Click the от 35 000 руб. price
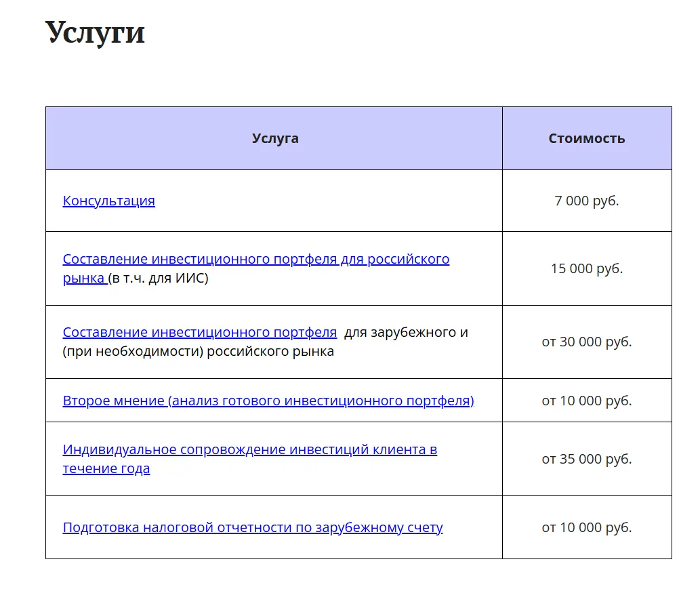Image resolution: width=700 pixels, height=589 pixels. point(587,459)
